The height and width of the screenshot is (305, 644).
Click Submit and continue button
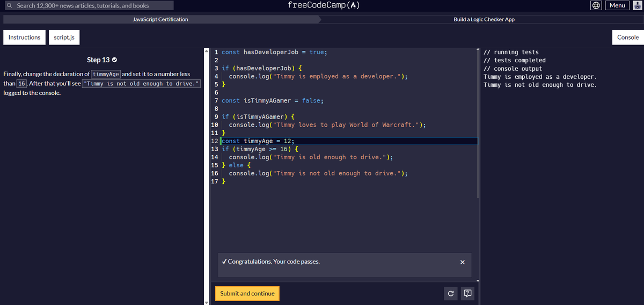pos(247,293)
